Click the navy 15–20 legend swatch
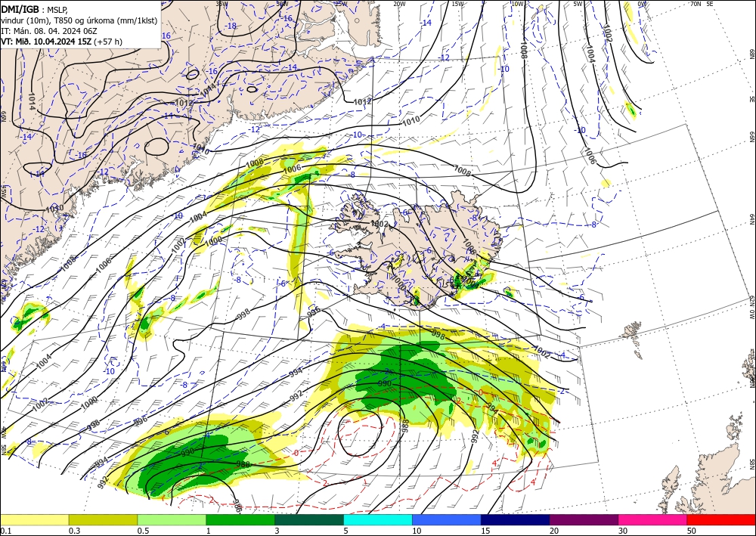 516,519
